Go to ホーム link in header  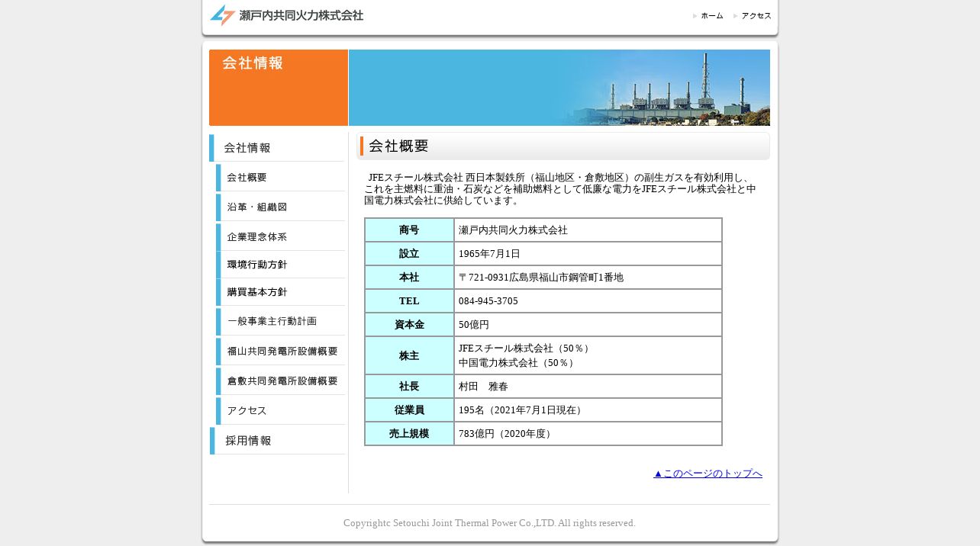coord(708,16)
